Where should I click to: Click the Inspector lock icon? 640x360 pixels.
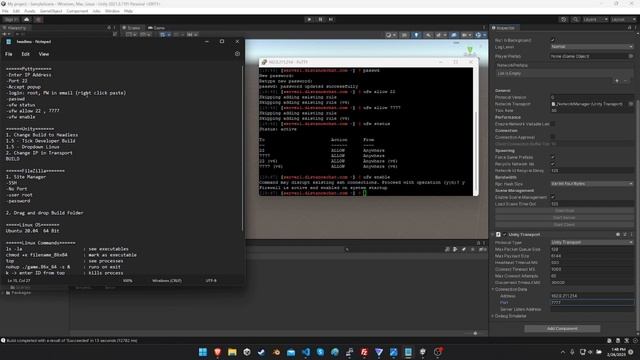(629, 28)
